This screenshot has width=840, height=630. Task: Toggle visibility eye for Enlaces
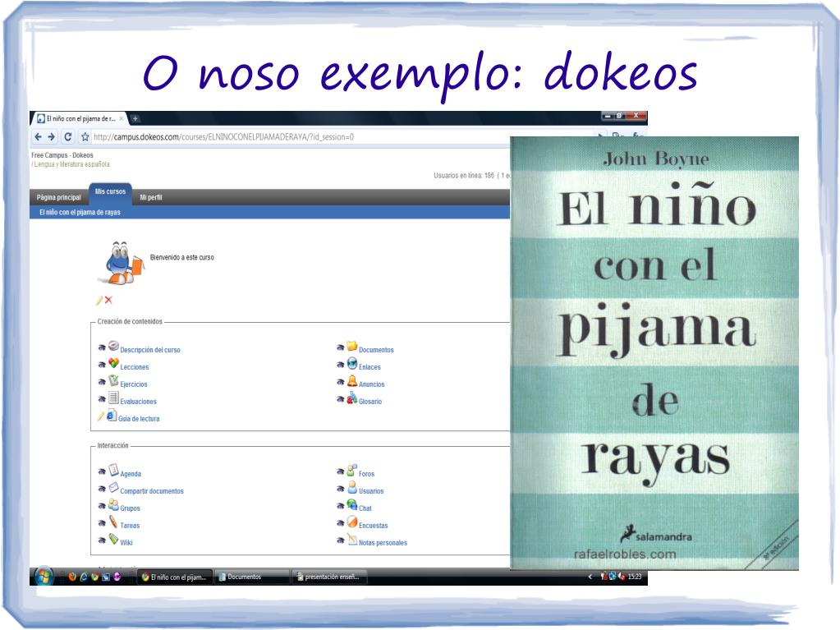click(340, 365)
